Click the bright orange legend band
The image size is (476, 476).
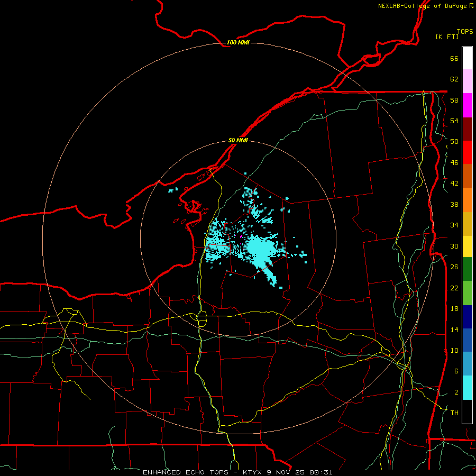[467, 200]
